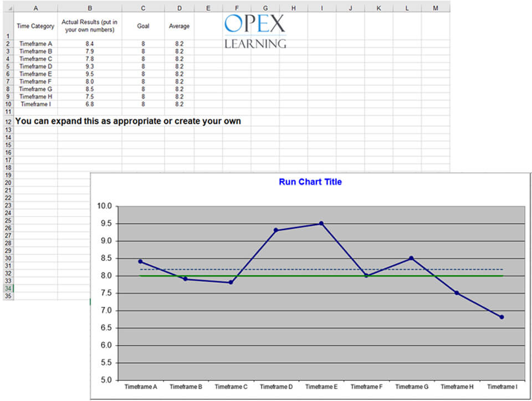Click the text about expanding as appropriate
The width and height of the screenshot is (532, 401).
(129, 121)
